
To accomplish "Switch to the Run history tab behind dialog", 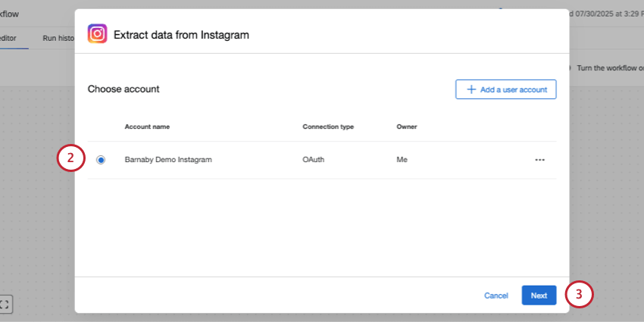I will coord(58,38).
